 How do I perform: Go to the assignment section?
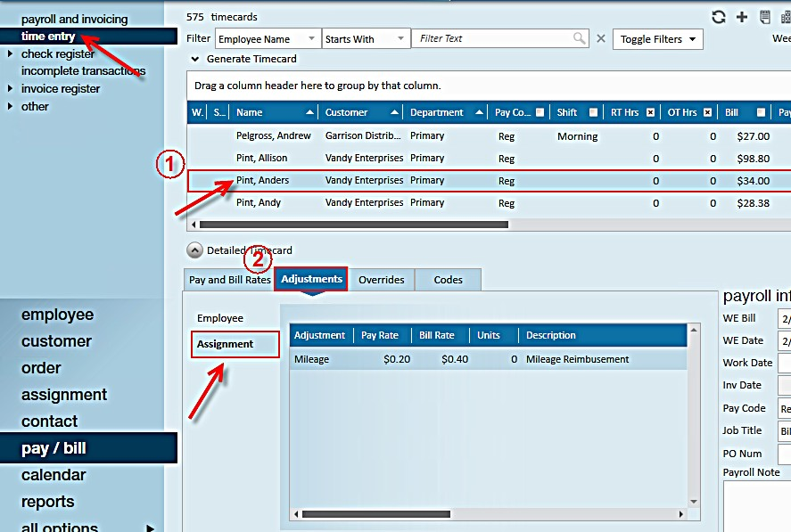[64, 395]
